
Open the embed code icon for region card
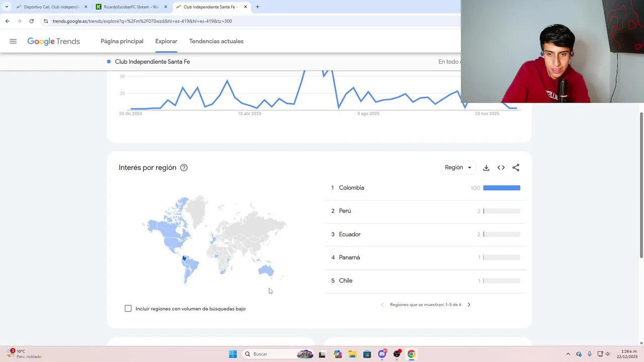pyautogui.click(x=501, y=168)
